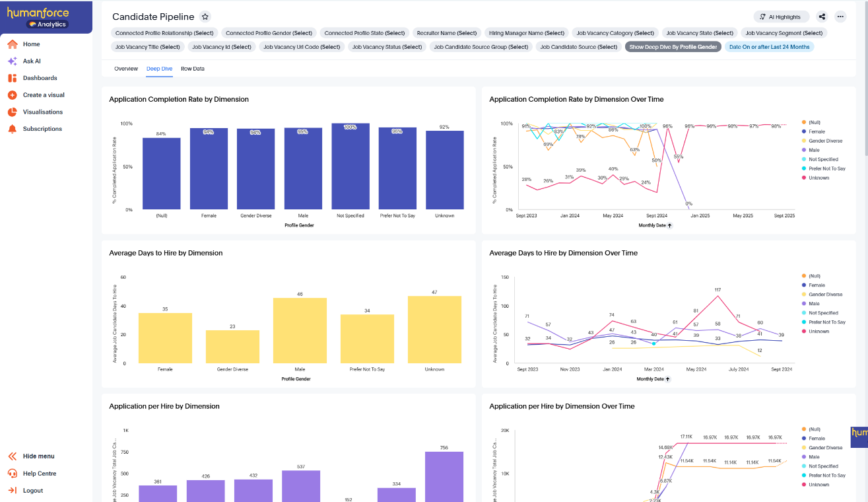Click the Home icon in sidebar
Viewport: 868px width, 502px height.
(x=12, y=44)
